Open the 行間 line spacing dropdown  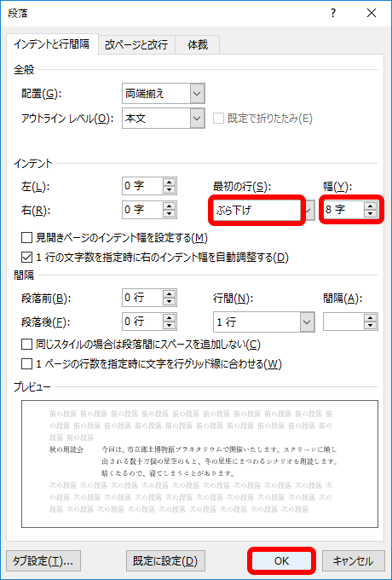pyautogui.click(x=308, y=322)
